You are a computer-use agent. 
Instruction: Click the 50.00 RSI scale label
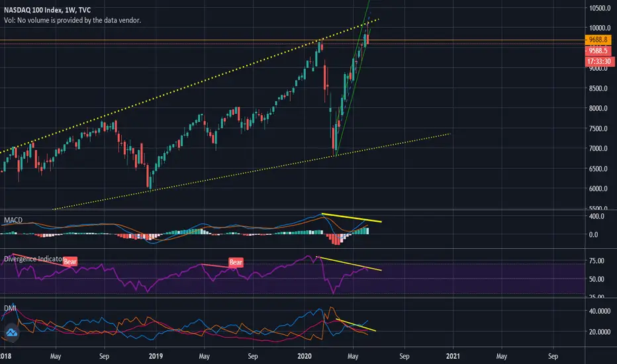tap(596, 279)
